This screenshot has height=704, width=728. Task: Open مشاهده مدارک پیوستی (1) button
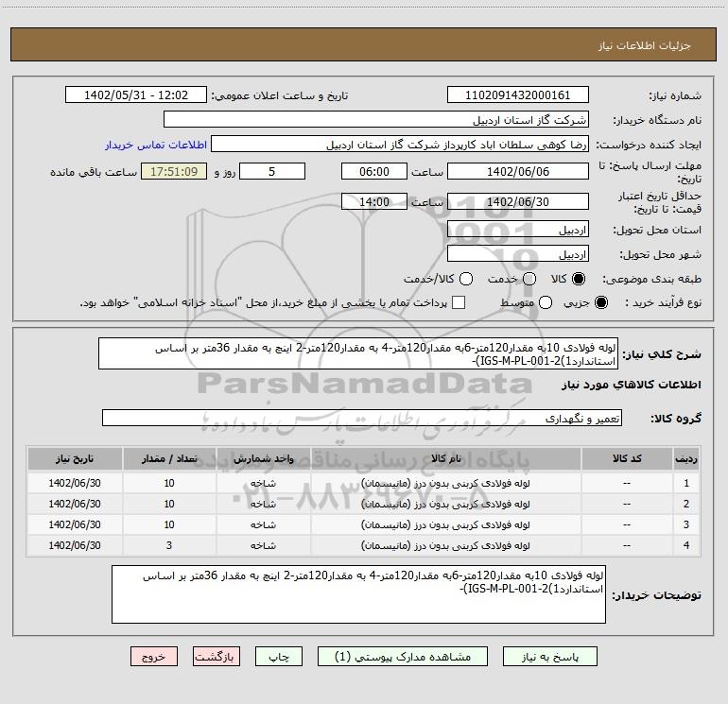coord(403,657)
